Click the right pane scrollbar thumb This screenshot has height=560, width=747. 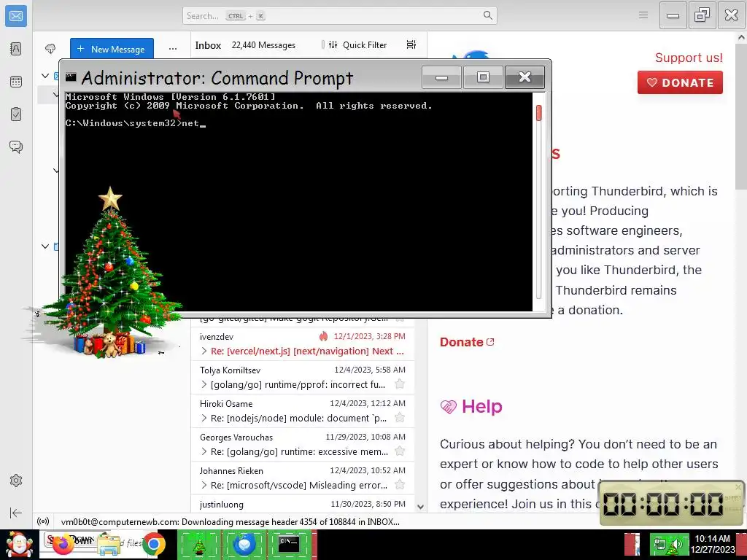741,117
